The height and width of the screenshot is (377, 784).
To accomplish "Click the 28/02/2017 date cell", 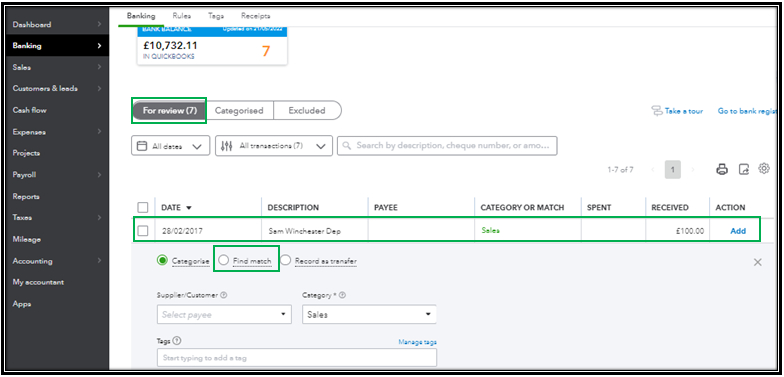I will (182, 232).
